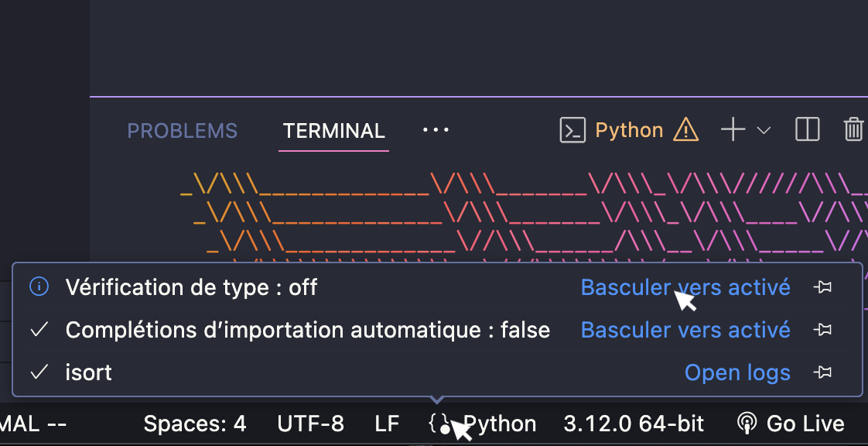Viewport: 868px width, 446px height.
Task: Click the Go Live broadcast icon
Action: pos(747,423)
